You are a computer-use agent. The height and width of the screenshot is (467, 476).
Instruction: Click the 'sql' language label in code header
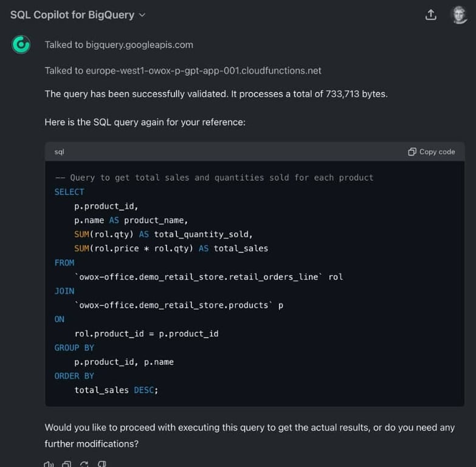(59, 152)
